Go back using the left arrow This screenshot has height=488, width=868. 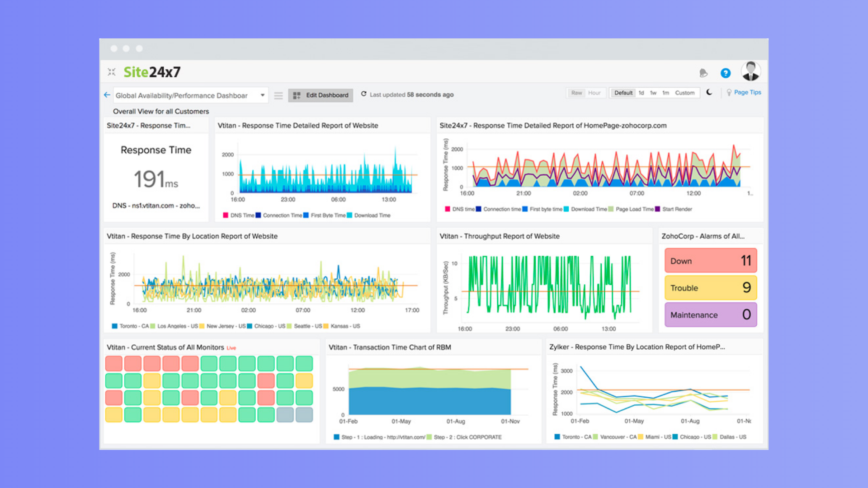107,95
